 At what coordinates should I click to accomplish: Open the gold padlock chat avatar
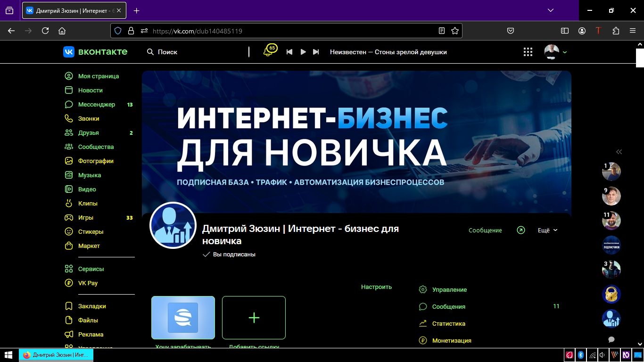(x=611, y=294)
